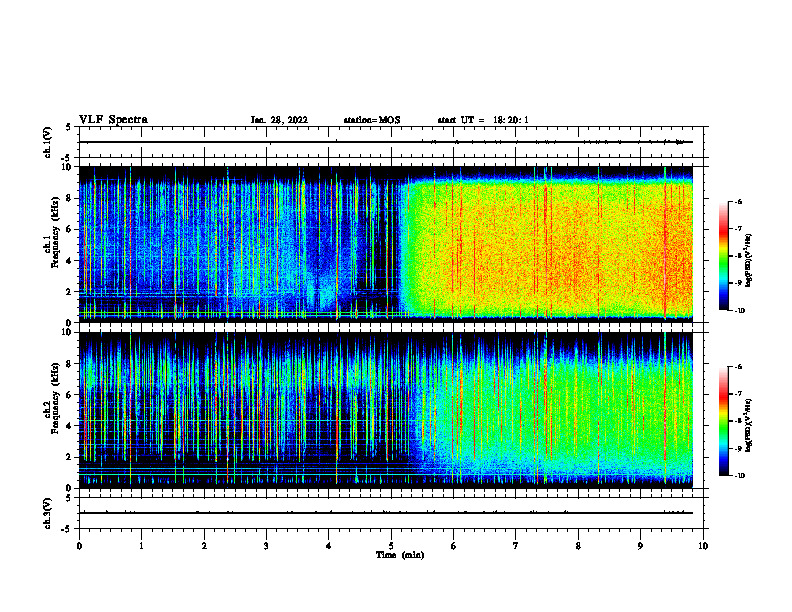792x612 pixels.
Task: Click the time-axis tick label "3"
Action: 266,546
